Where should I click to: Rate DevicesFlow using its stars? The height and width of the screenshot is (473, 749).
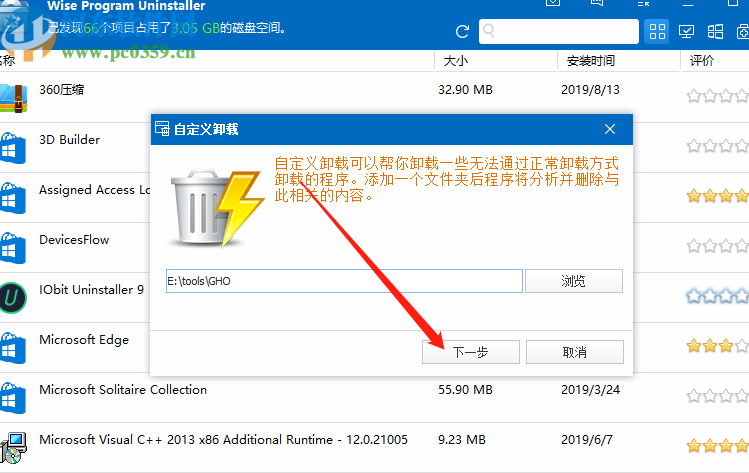pyautogui.click(x=717, y=246)
